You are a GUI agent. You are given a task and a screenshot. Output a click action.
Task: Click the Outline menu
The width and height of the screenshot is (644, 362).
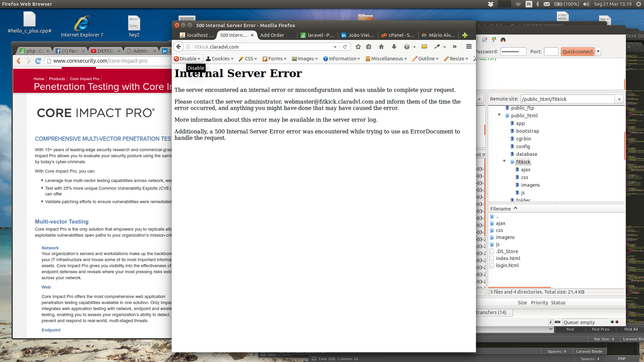point(426,59)
